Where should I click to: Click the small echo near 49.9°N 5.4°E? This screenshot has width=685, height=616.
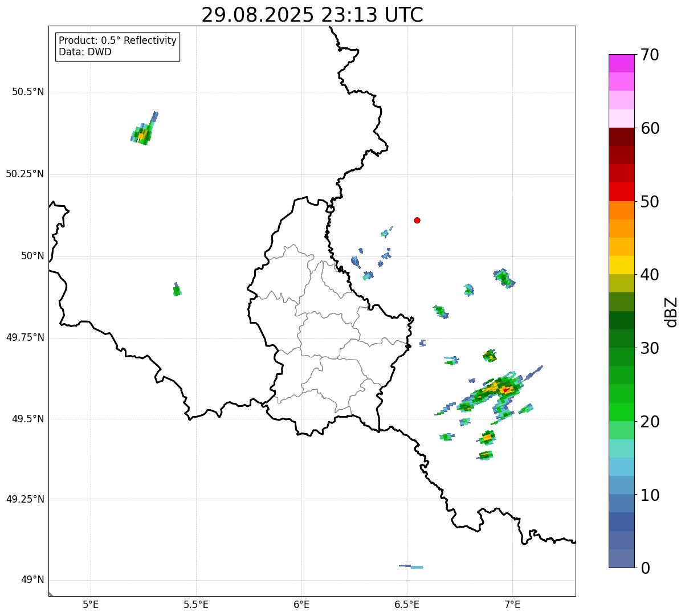(177, 290)
